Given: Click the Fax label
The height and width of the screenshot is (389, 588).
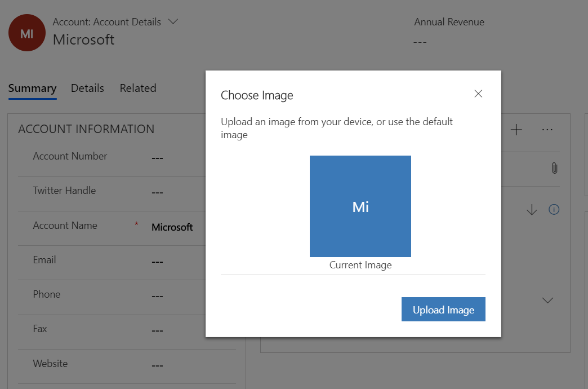Looking at the screenshot, I should 40,329.
